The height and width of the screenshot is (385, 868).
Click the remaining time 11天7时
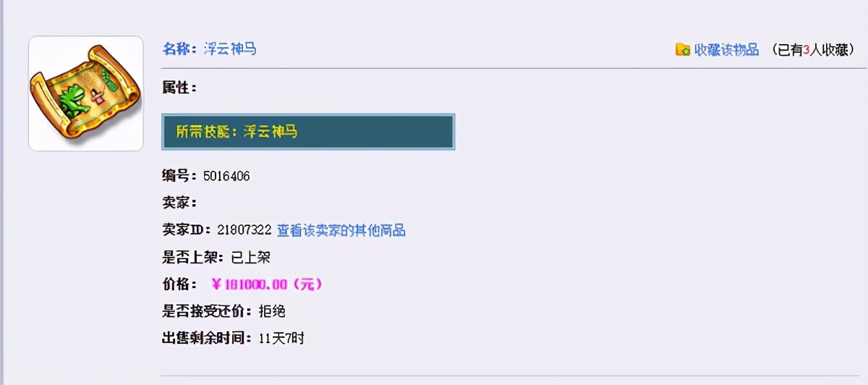(x=281, y=338)
